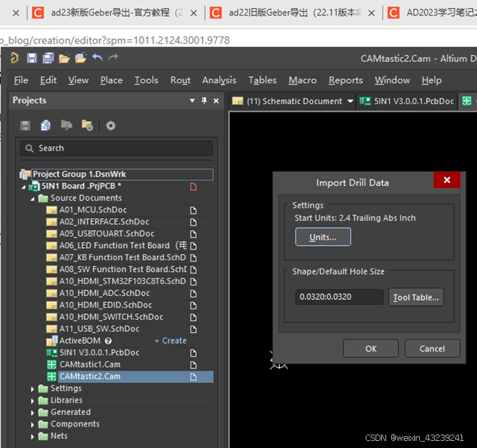Image resolution: width=477 pixels, height=448 pixels.
Task: Close the ad22旧版Geber导出 browser tab
Action: click(x=371, y=13)
